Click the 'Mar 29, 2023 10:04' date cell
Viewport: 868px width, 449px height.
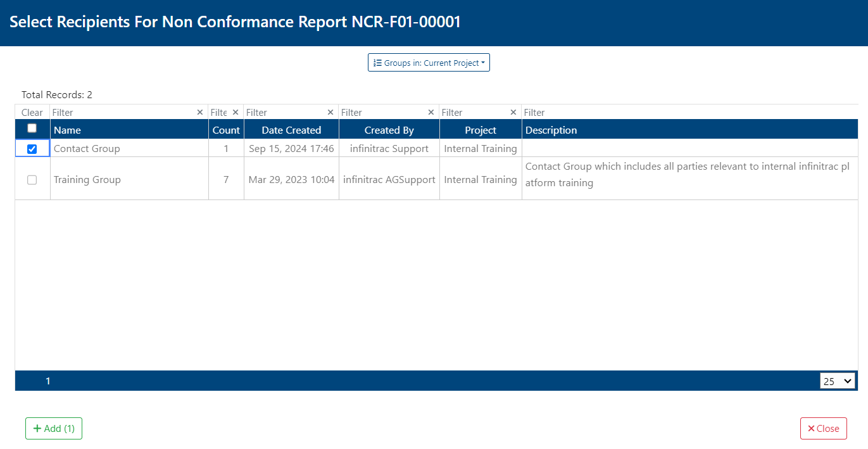291,179
